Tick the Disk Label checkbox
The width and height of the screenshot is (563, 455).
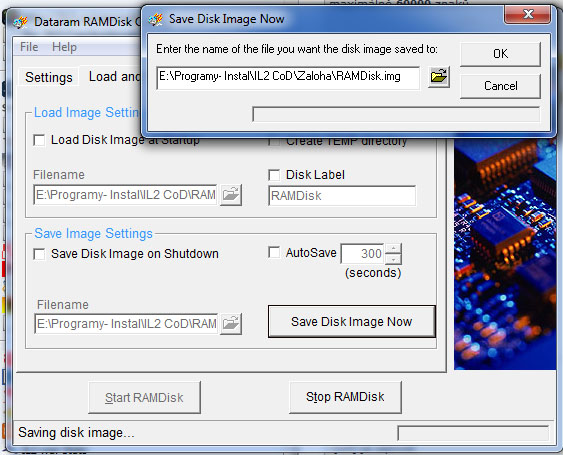point(274,175)
